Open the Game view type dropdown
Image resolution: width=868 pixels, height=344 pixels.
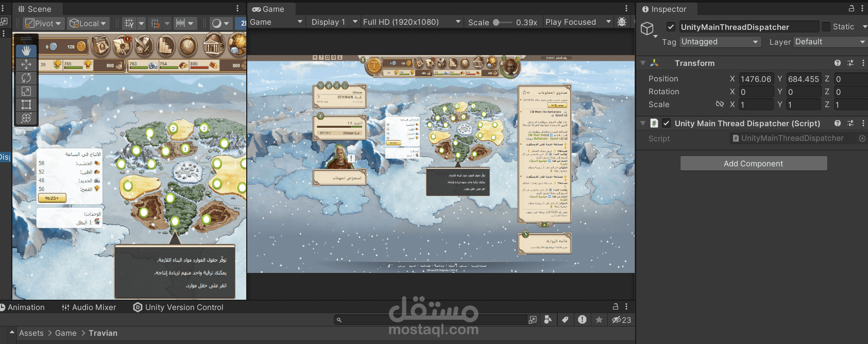tap(277, 22)
